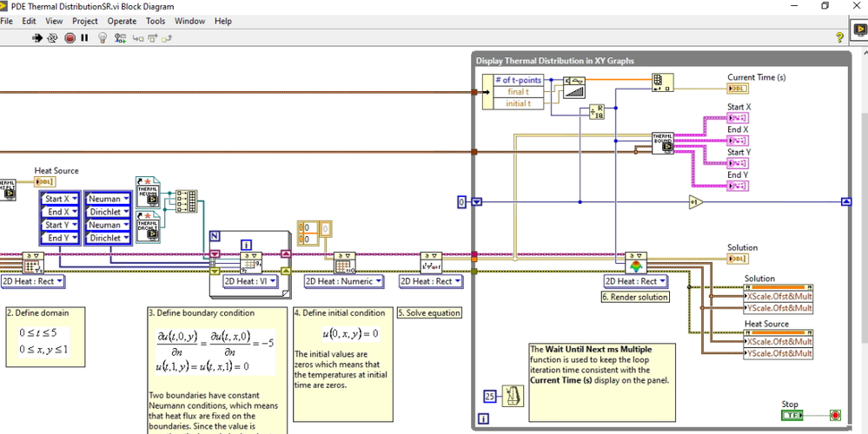Select the '6. Render solution' label
This screenshot has height=434, width=868.
coord(635,297)
